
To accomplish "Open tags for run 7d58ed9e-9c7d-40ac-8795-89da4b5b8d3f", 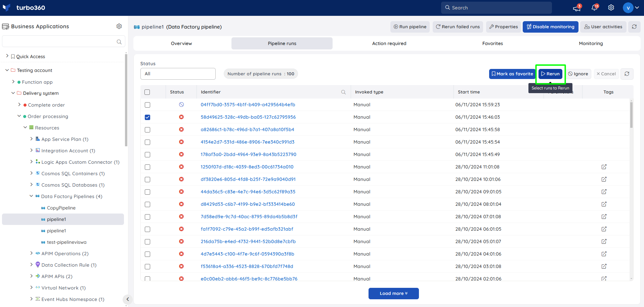I will [x=604, y=217].
